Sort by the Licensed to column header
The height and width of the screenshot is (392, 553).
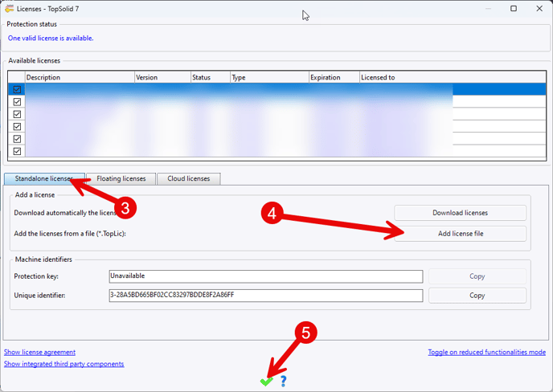(453, 77)
